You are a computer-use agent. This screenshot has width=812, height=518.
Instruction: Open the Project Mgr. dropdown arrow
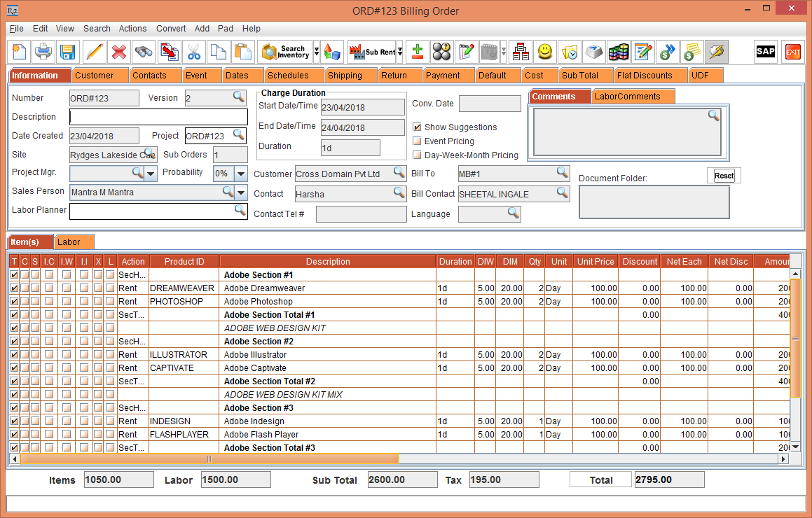[151, 174]
